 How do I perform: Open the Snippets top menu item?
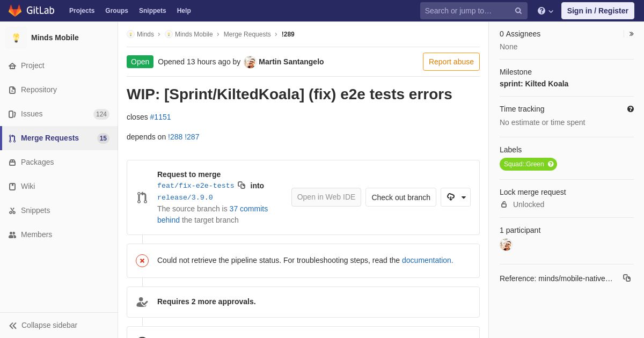pyautogui.click(x=152, y=11)
